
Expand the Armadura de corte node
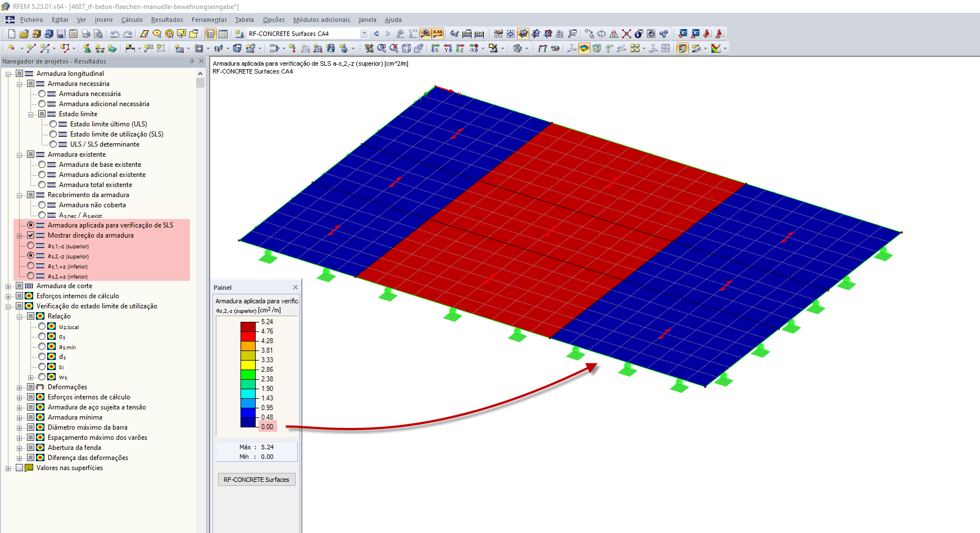coord(8,286)
